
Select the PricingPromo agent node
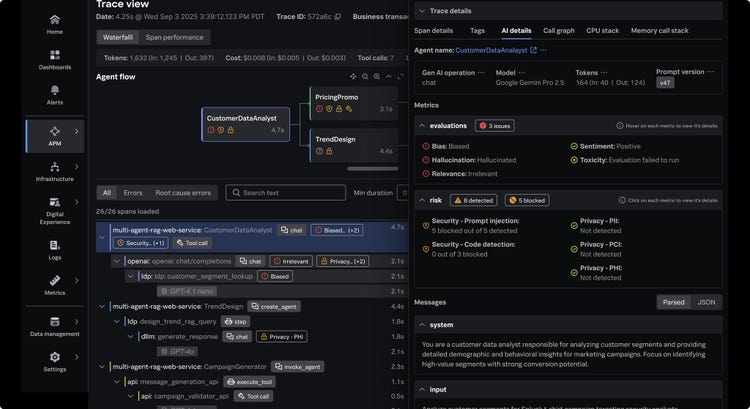click(x=354, y=103)
